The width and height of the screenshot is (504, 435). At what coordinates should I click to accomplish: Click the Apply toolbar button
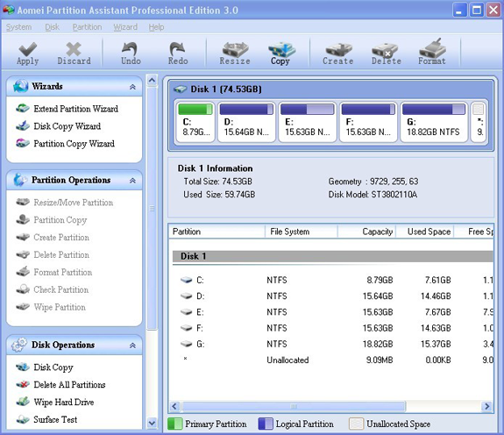28,53
